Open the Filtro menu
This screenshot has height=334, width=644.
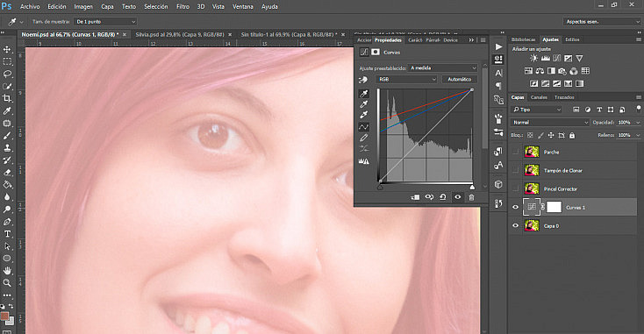click(x=182, y=6)
